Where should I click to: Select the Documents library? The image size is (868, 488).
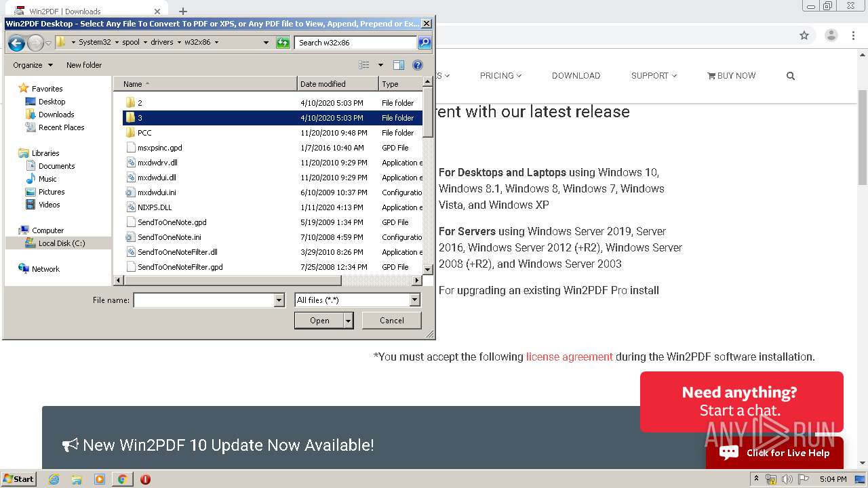tap(56, 166)
